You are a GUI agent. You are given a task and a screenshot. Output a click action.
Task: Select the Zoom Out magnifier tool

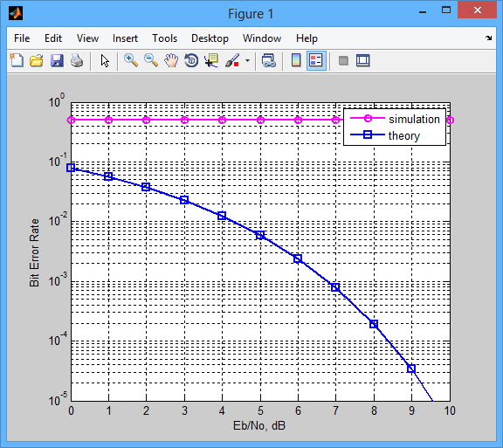(x=151, y=60)
